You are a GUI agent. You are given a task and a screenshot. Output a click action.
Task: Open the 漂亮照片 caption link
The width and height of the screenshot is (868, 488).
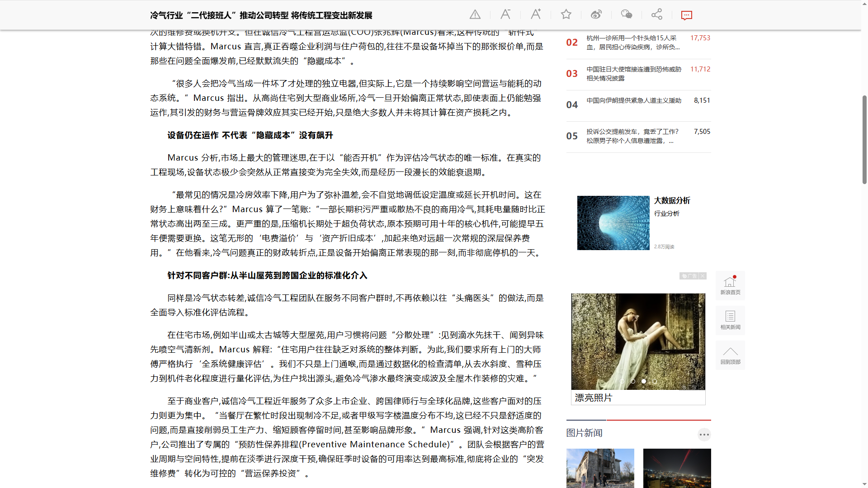point(593,398)
